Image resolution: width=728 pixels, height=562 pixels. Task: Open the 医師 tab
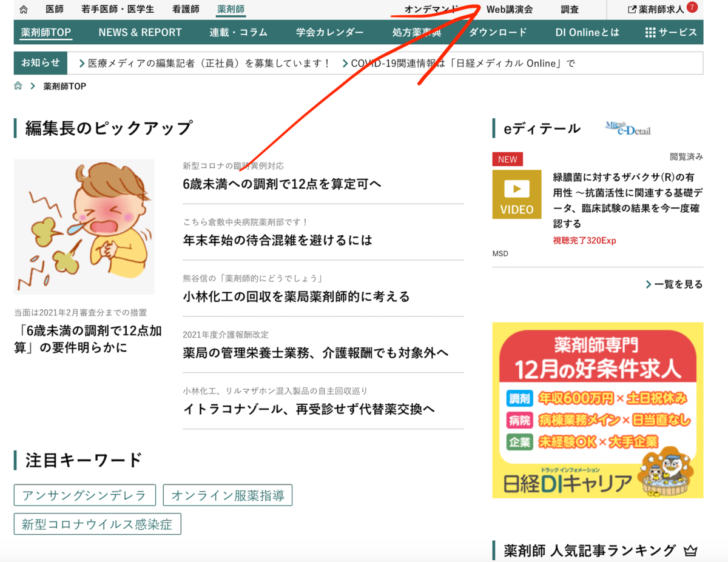click(x=55, y=10)
